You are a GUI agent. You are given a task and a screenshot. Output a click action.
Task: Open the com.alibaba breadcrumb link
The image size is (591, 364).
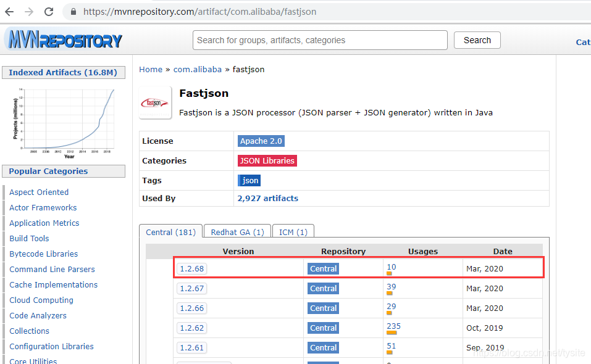pyautogui.click(x=198, y=70)
